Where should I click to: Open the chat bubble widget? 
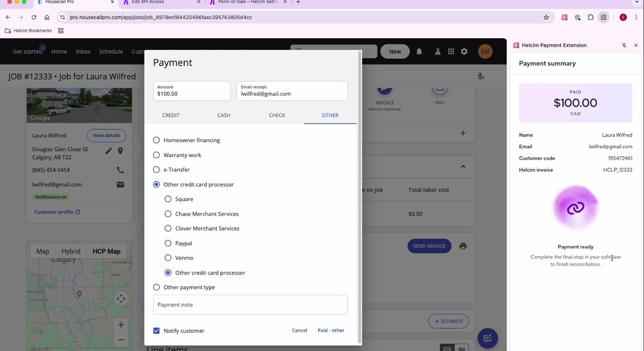click(x=487, y=338)
